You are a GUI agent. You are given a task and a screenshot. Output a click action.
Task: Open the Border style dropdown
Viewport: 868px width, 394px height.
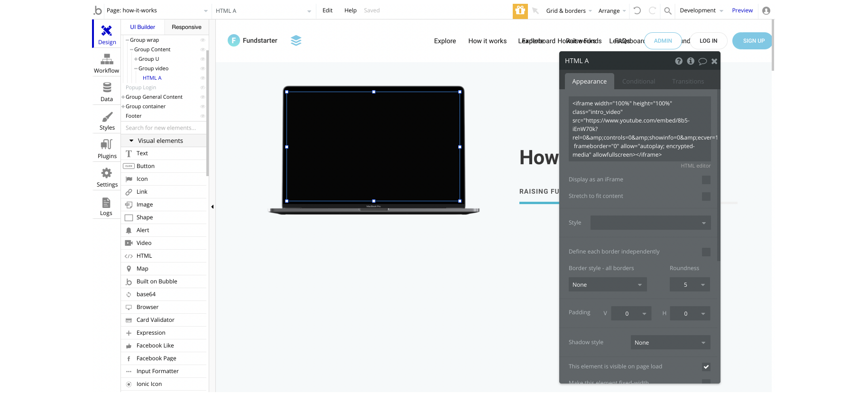[x=607, y=285]
